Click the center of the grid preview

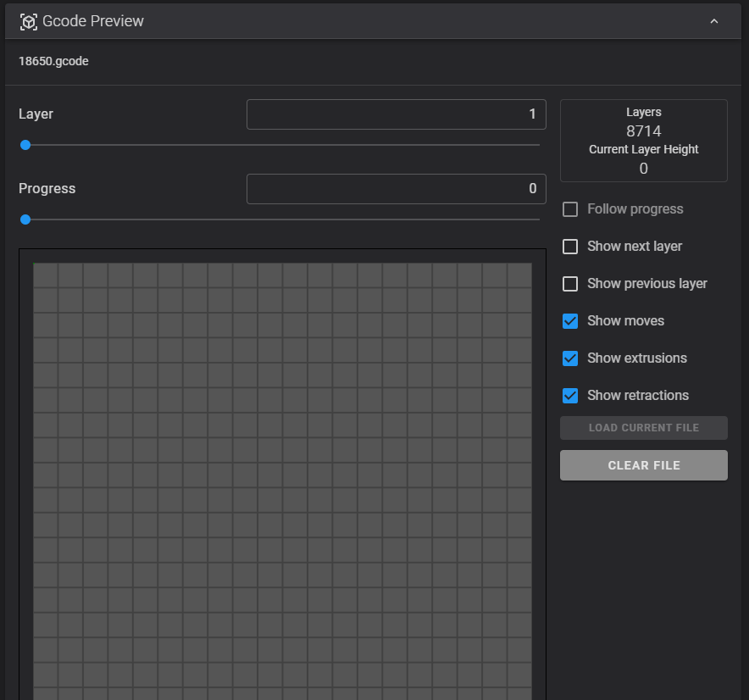(x=282, y=475)
